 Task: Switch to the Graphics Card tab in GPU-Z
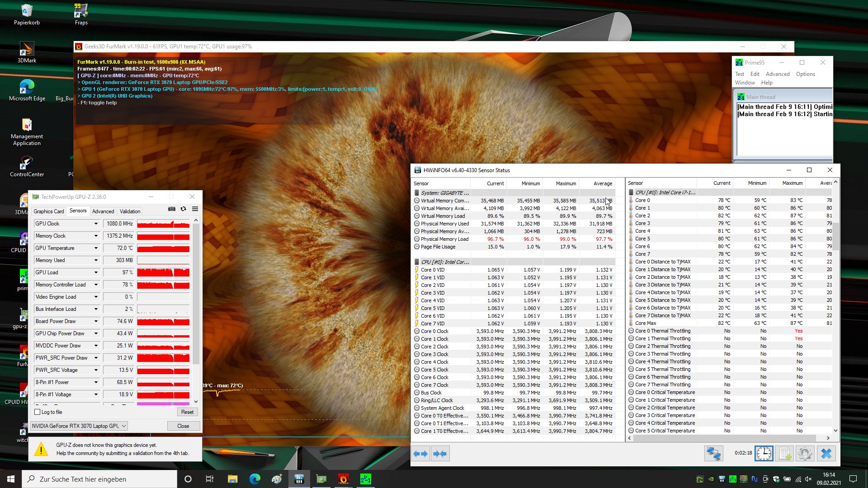(x=48, y=211)
